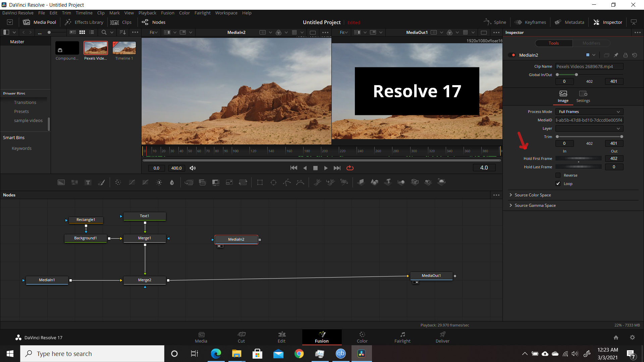Viewport: 644px width, 362px height.
Task: Add a B-Spline mask from the toolbar
Action: (x=300, y=182)
